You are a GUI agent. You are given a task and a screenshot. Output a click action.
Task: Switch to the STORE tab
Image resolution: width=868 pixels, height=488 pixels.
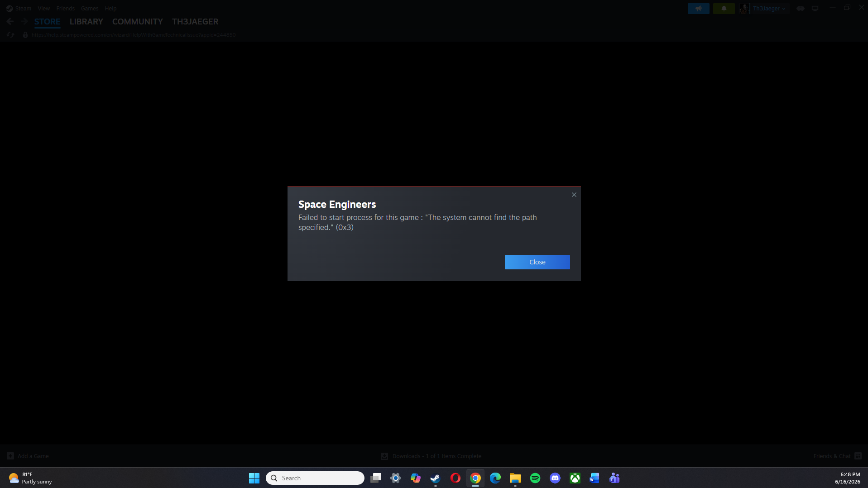point(47,22)
